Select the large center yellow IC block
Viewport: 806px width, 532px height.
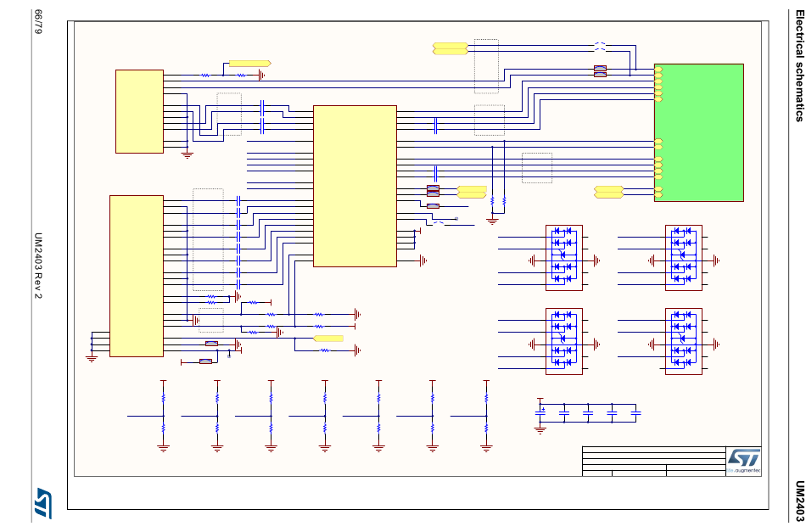pos(355,186)
